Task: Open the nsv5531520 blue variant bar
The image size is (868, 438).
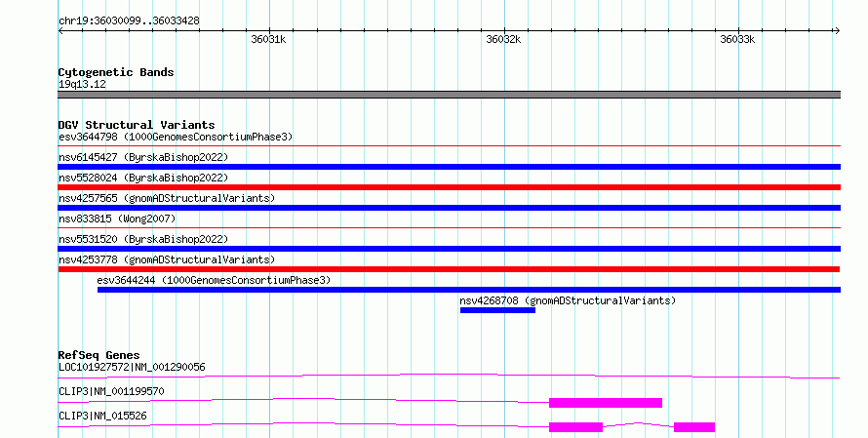Action: 449,249
